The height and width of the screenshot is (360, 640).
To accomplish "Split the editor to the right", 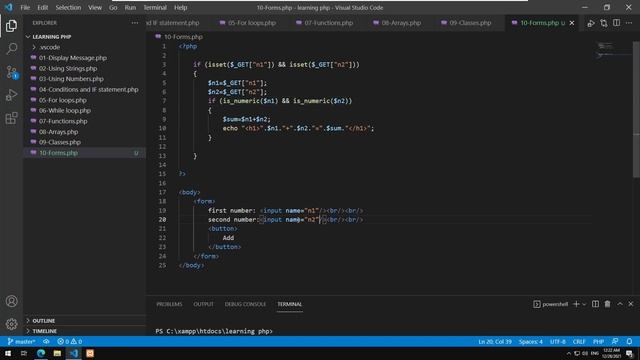I will pos(616,23).
